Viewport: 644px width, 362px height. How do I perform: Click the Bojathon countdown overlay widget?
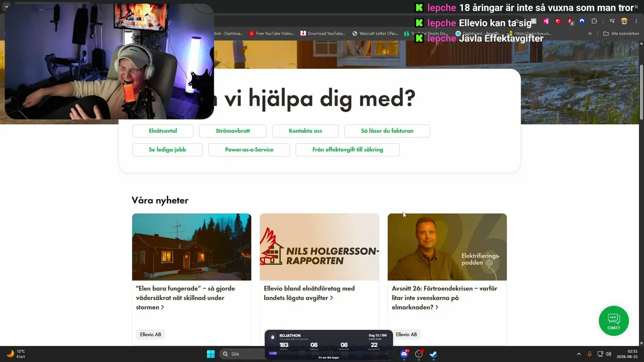329,345
